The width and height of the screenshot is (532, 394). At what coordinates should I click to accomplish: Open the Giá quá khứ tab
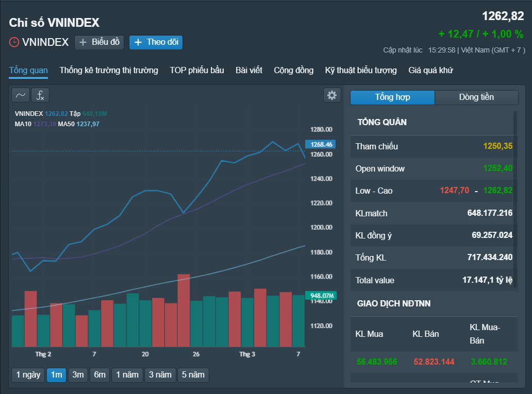coord(430,71)
